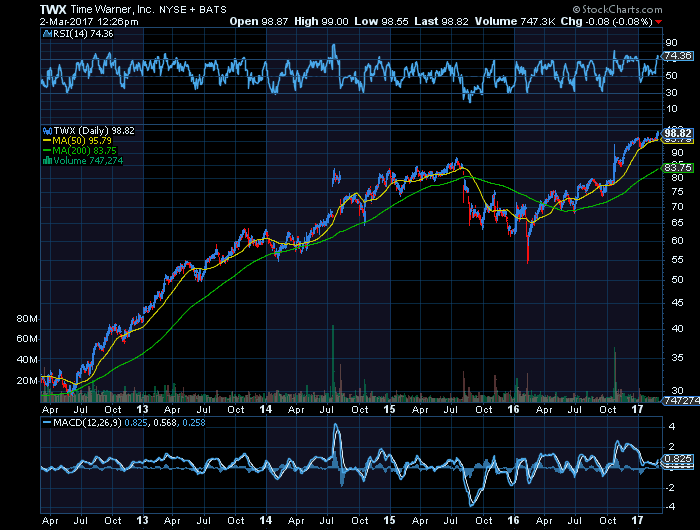Click the green MA(200) line swatch in legend

(x=47, y=151)
